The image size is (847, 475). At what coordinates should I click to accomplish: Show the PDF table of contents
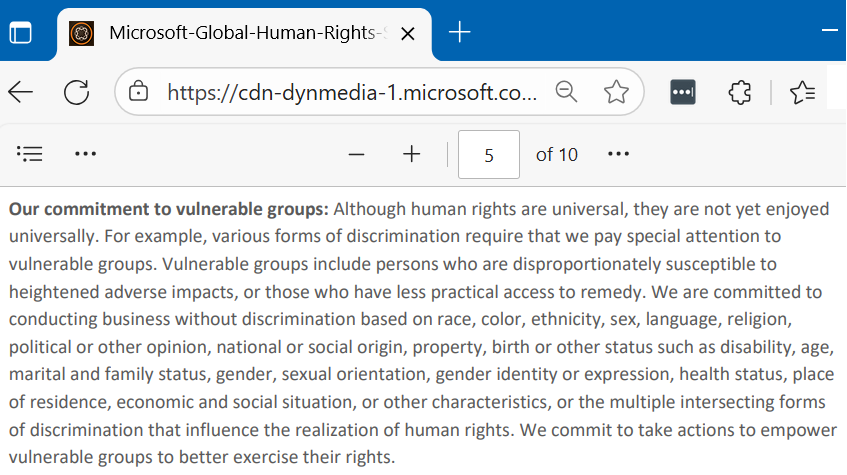(x=29, y=154)
